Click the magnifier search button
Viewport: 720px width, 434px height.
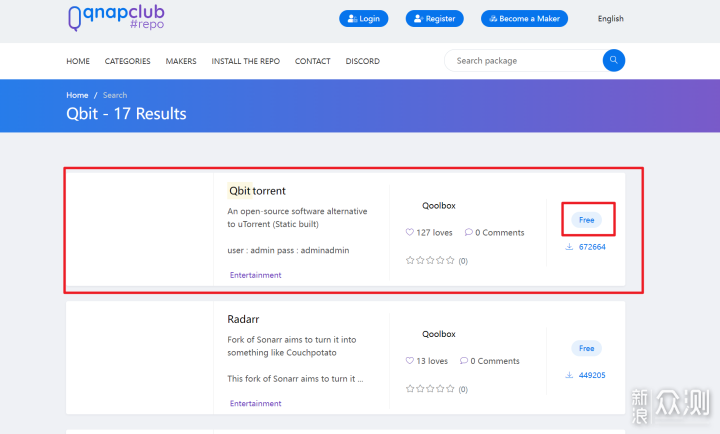613,60
